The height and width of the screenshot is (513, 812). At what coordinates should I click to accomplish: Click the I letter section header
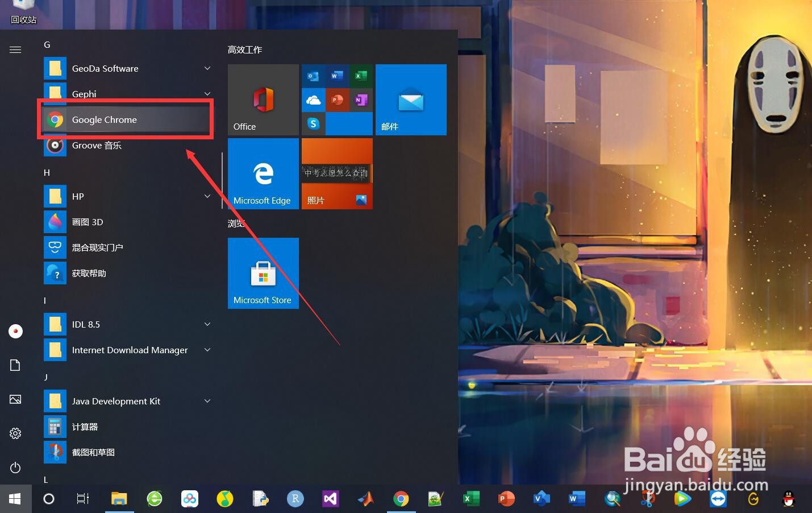tap(45, 300)
